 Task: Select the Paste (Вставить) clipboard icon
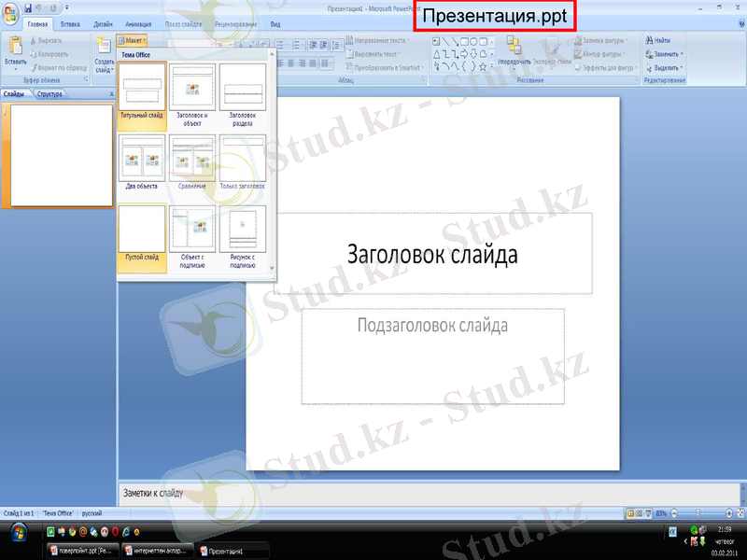tap(15, 47)
